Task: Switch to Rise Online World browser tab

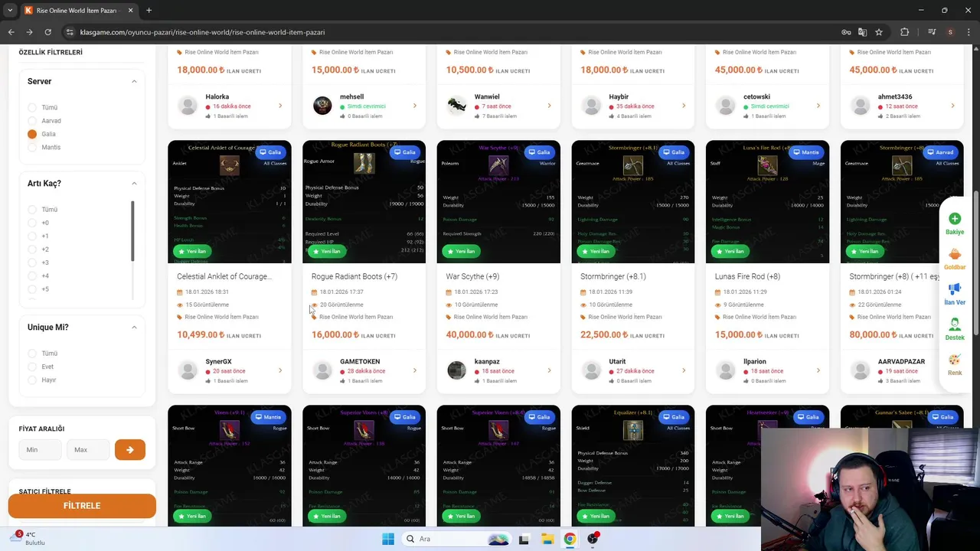Action: point(77,11)
